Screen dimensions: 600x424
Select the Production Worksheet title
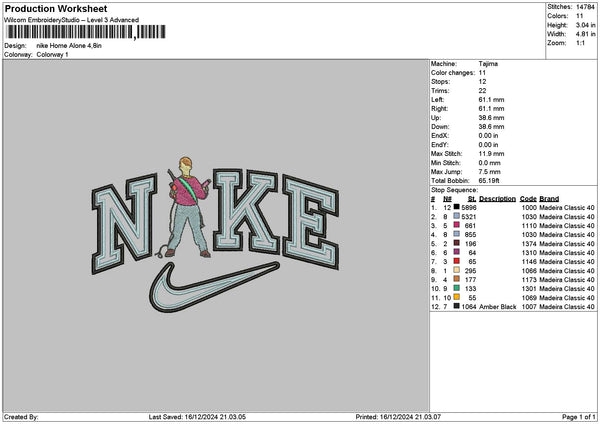point(56,9)
